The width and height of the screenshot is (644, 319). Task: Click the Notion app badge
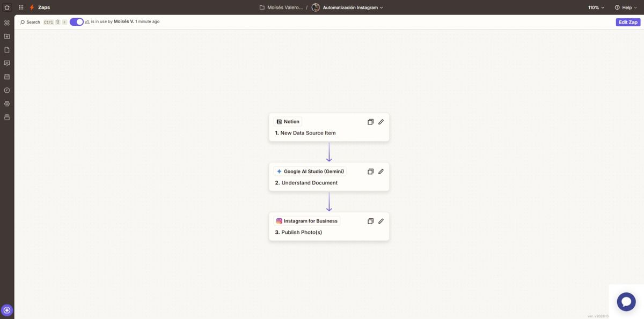tap(288, 122)
